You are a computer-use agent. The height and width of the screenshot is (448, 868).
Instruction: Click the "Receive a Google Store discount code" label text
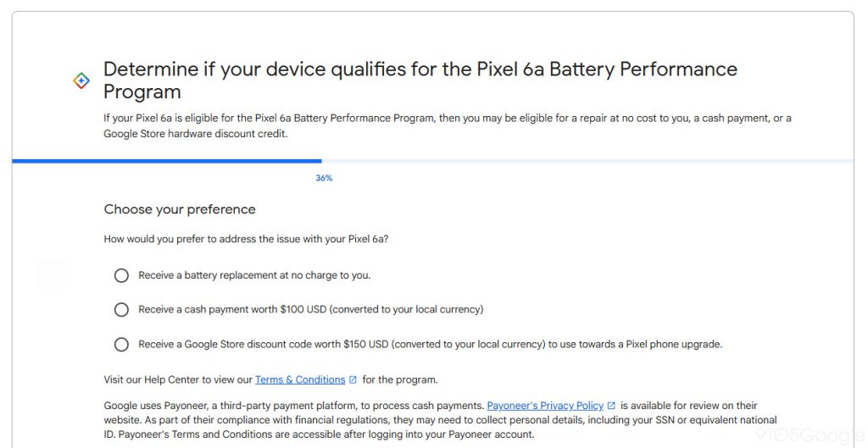(430, 345)
